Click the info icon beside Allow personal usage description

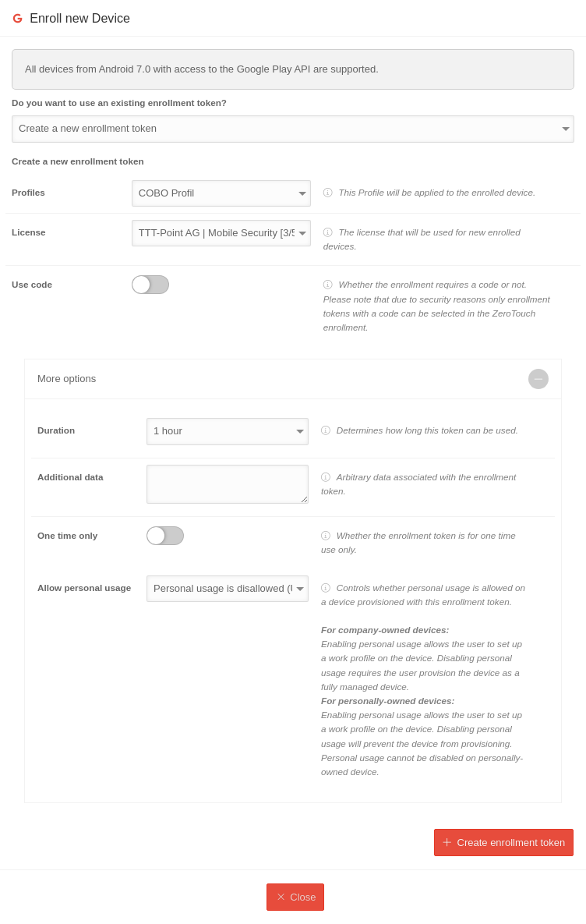pyautogui.click(x=326, y=588)
